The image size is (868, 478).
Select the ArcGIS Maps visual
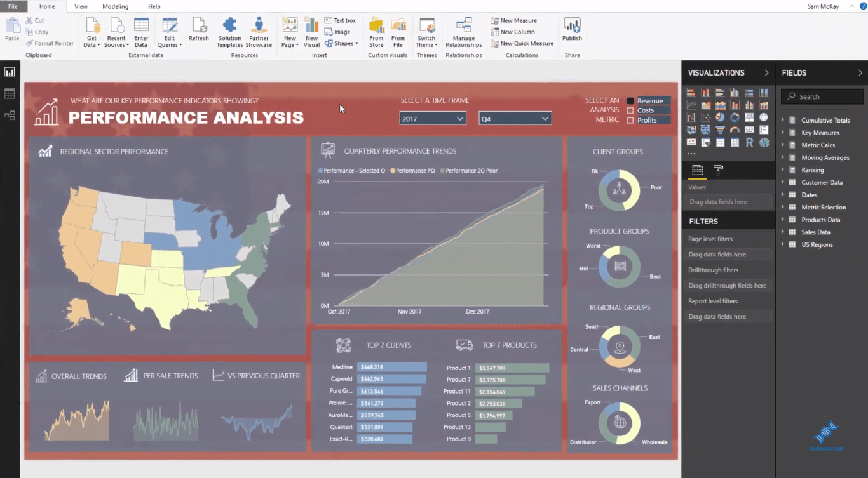(x=764, y=142)
